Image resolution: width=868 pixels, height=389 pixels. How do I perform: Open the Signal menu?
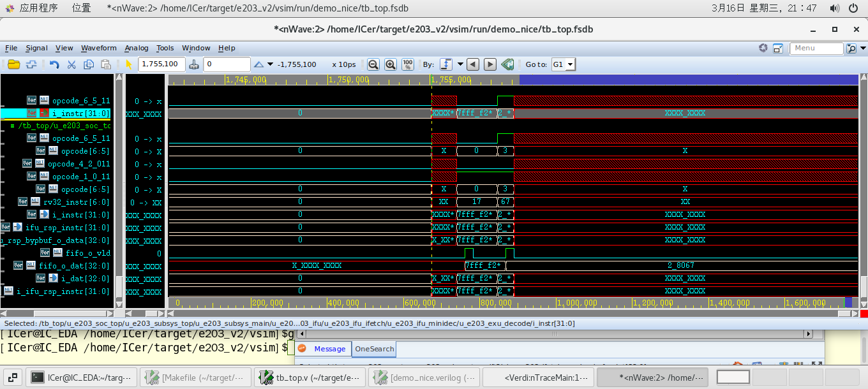(x=36, y=48)
